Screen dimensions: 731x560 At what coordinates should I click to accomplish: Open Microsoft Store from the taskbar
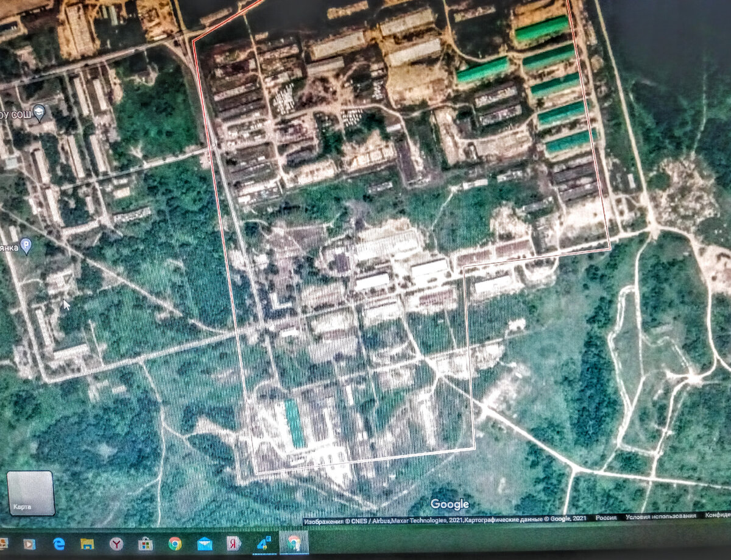click(x=145, y=543)
